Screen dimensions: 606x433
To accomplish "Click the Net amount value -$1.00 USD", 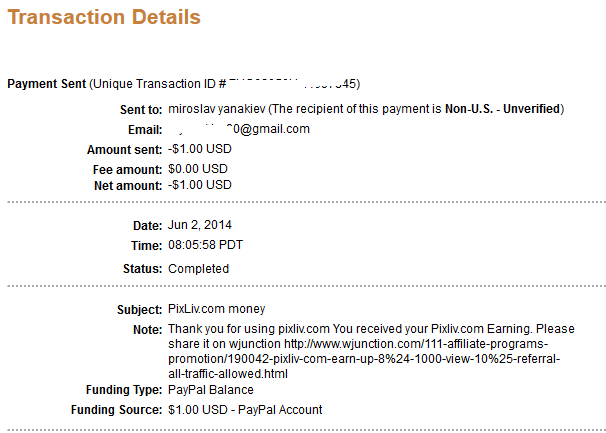I will [199, 185].
